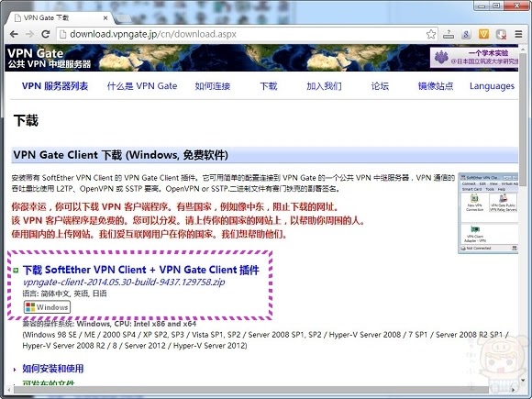Click the Windows platform button
The height and width of the screenshot is (399, 532).
point(47,307)
